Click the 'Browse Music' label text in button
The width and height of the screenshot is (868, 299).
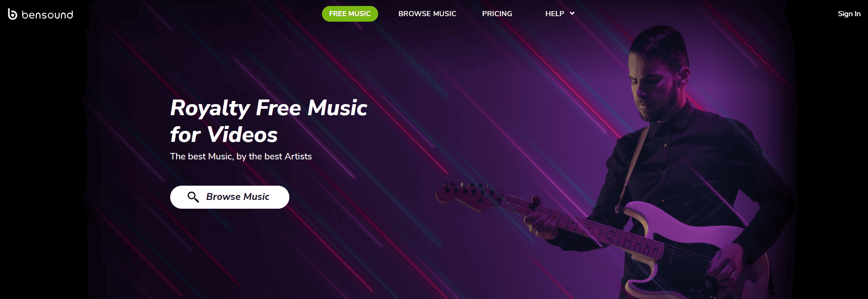tap(238, 197)
